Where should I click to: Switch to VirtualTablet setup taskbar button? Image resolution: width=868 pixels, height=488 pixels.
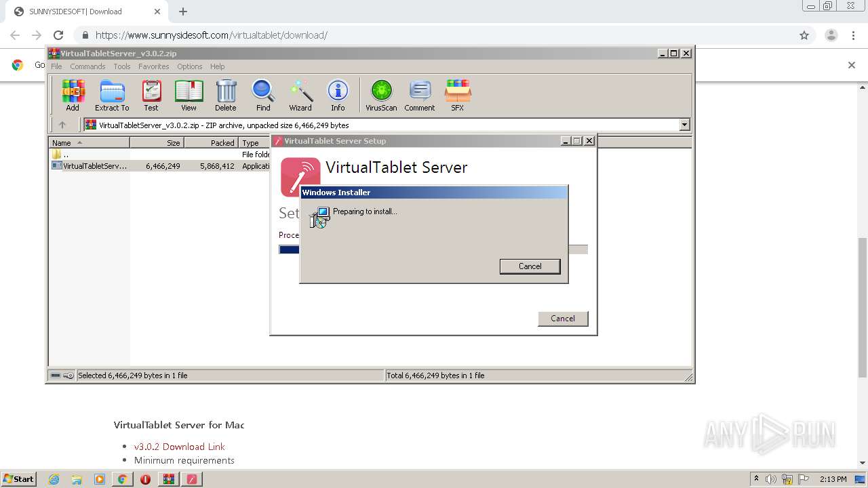click(191, 479)
